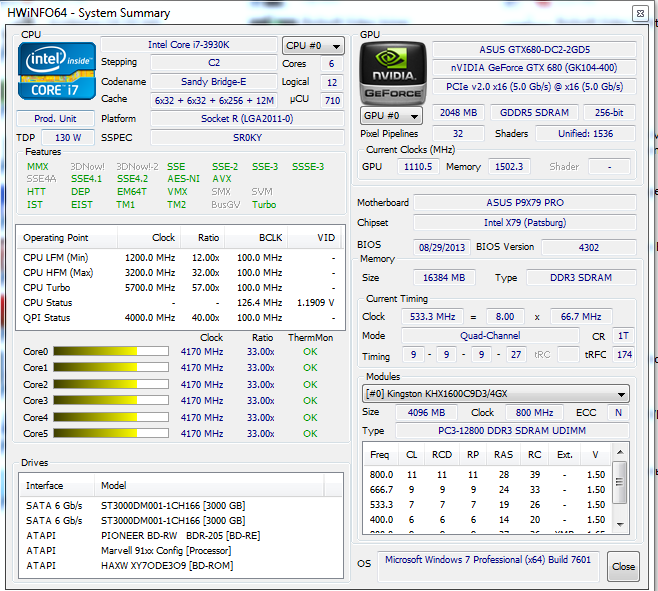Select the CPU Status row
The width and height of the screenshot is (658, 591).
pos(180,303)
